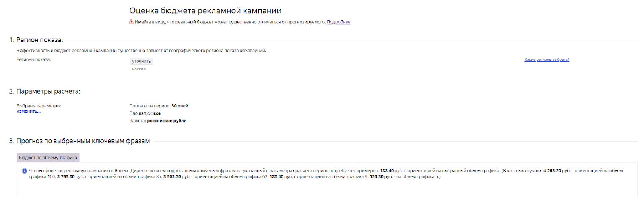Open the Какие регионы выбрать? help link
644x201 pixels.
click(547, 59)
